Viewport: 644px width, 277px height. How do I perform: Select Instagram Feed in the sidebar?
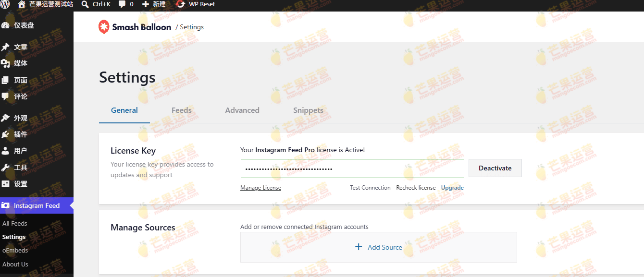pyautogui.click(x=37, y=205)
